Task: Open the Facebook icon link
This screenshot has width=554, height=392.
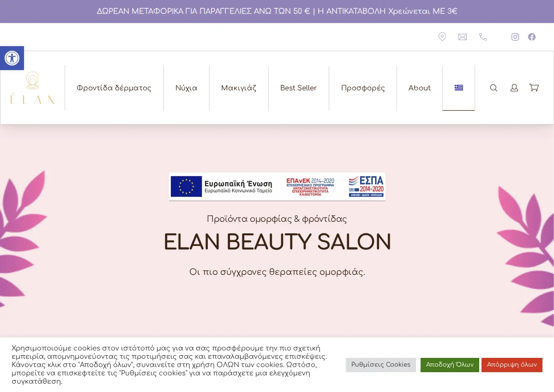Action: (532, 37)
